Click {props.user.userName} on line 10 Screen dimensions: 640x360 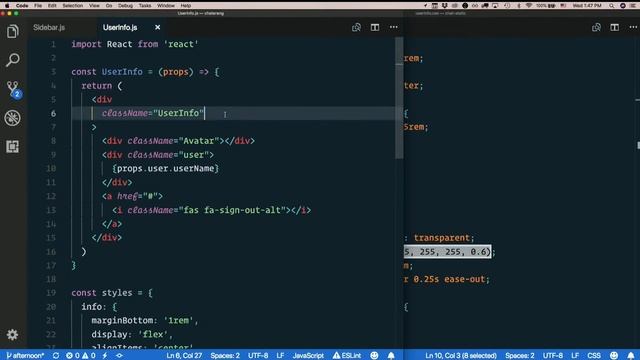pyautogui.click(x=166, y=169)
